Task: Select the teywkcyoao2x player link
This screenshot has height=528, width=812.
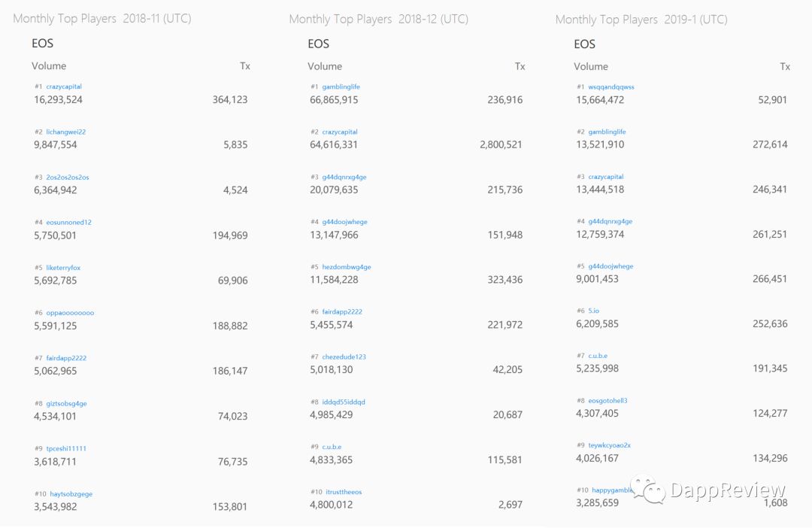Action: 609,445
